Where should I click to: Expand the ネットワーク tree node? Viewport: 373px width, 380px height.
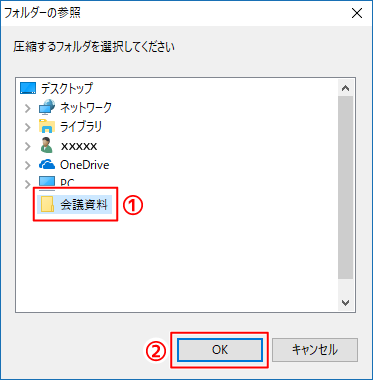coord(28,108)
